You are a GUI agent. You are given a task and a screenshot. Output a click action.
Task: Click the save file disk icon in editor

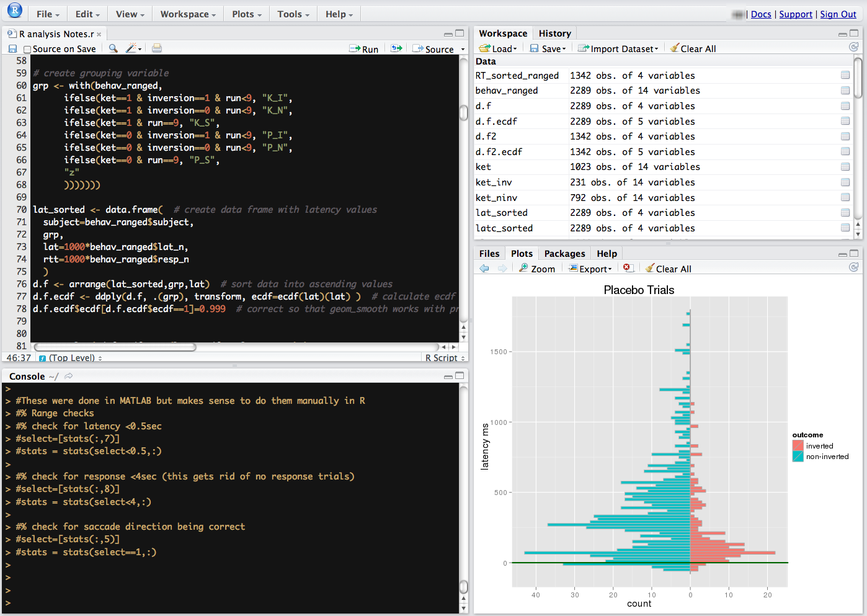[x=12, y=48]
